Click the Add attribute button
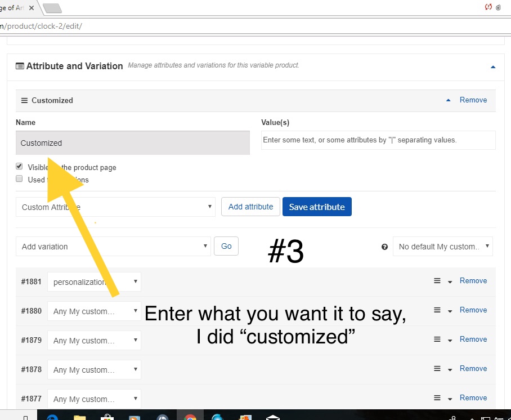511x420 pixels. [250, 207]
